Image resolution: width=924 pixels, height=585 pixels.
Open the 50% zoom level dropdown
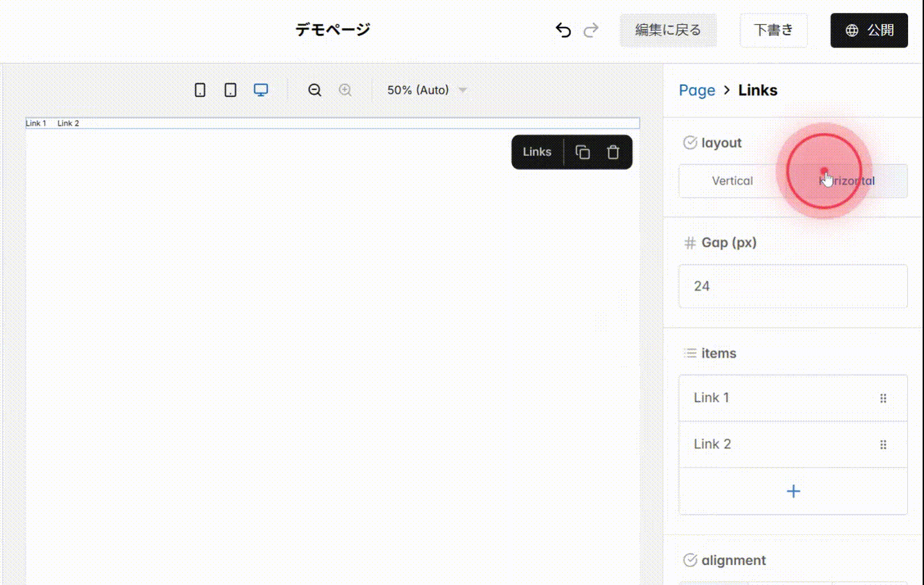pyautogui.click(x=427, y=90)
